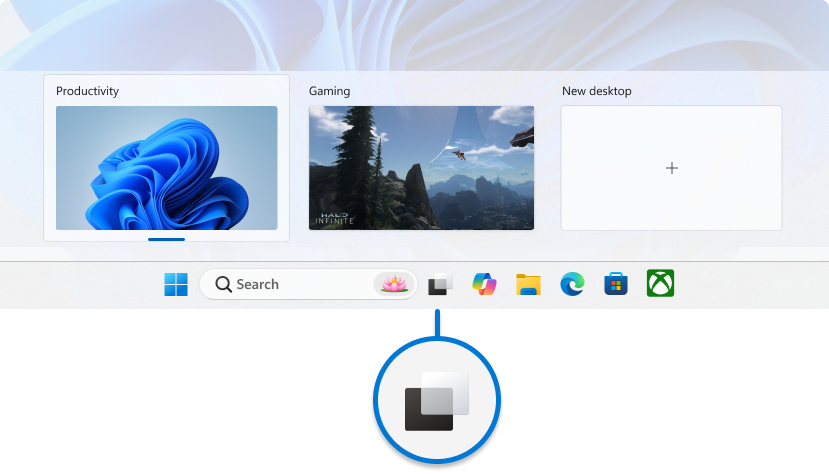Launch Microsoft Edge browser
This screenshot has width=829, height=474.
[572, 285]
